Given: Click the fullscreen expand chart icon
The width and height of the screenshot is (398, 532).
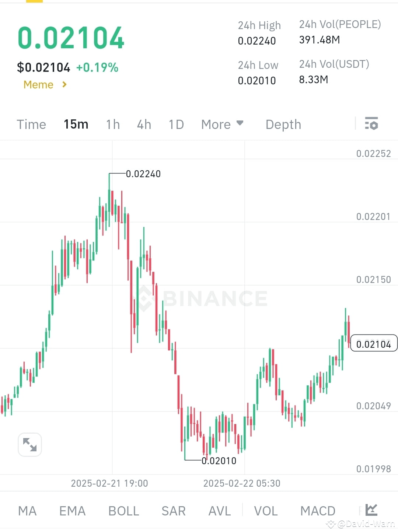Looking at the screenshot, I should click(30, 445).
